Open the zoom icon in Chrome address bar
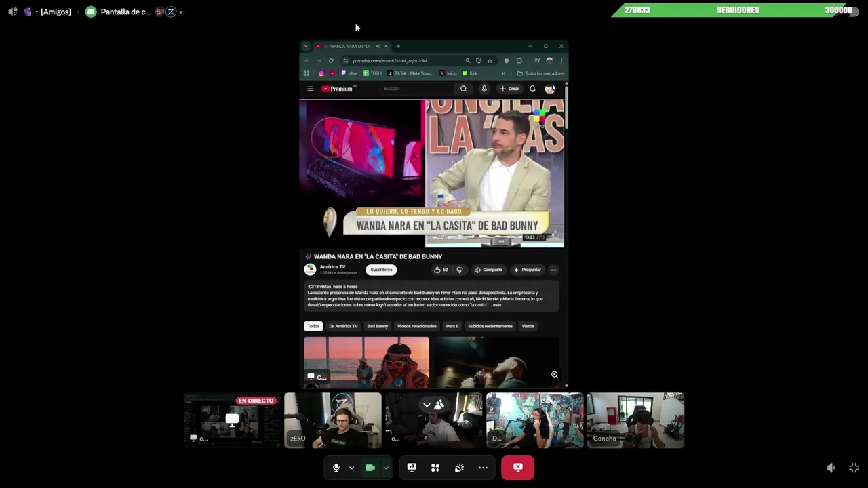The image size is (868, 488). pos(467,60)
